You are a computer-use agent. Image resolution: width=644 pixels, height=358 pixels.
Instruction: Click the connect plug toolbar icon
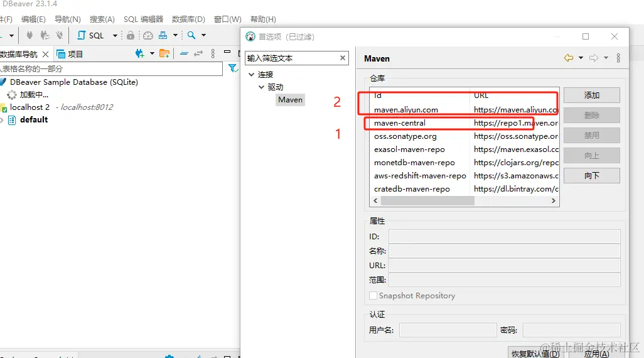pyautogui.click(x=30, y=35)
